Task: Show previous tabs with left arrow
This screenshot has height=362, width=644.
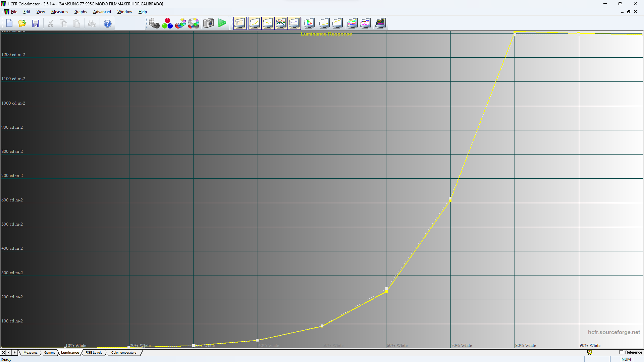Action: point(9,353)
